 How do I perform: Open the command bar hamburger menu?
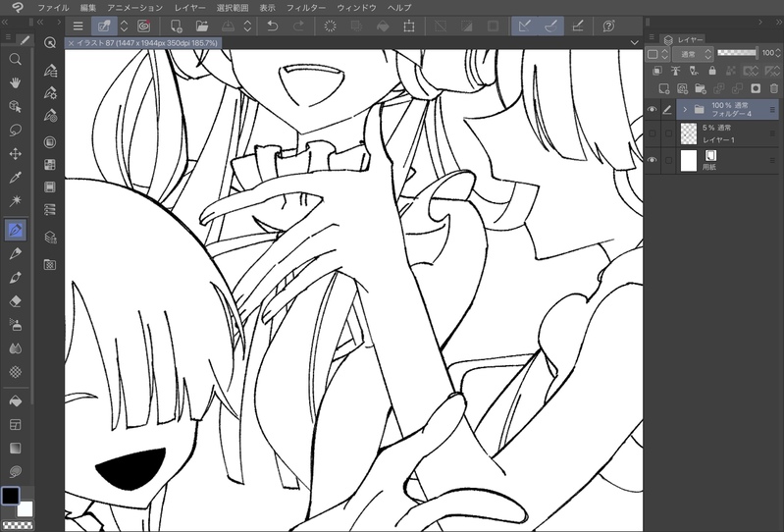click(x=78, y=26)
